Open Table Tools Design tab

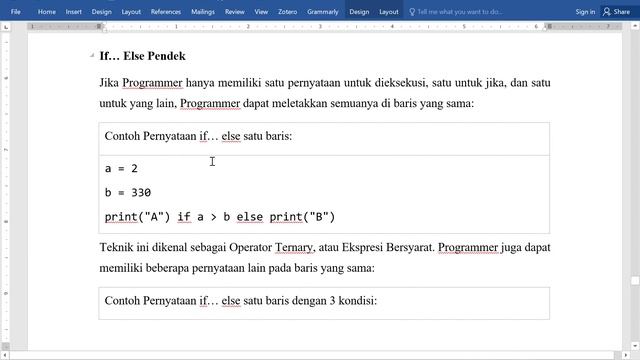pyautogui.click(x=359, y=12)
